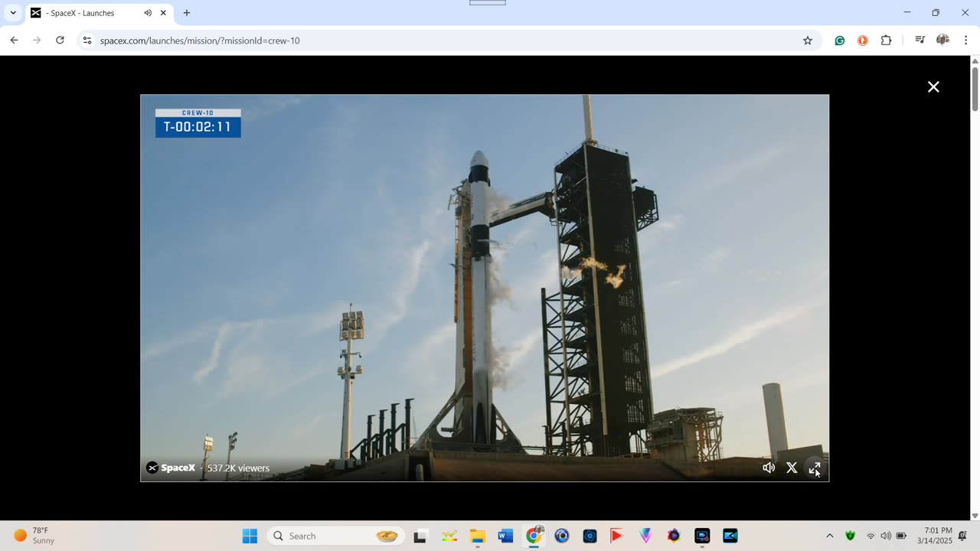Click the taskbar Search box

[x=335, y=536]
